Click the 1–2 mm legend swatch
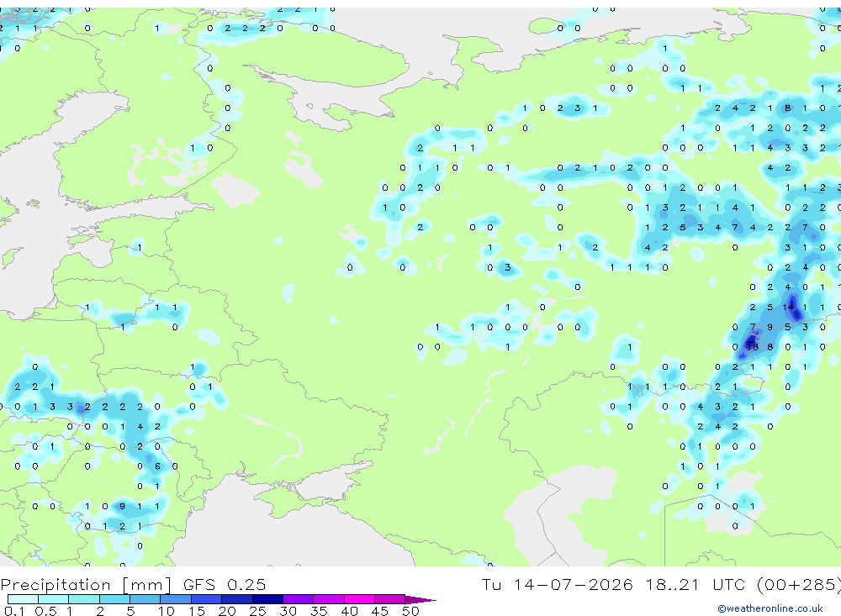The image size is (841, 616). (84, 599)
